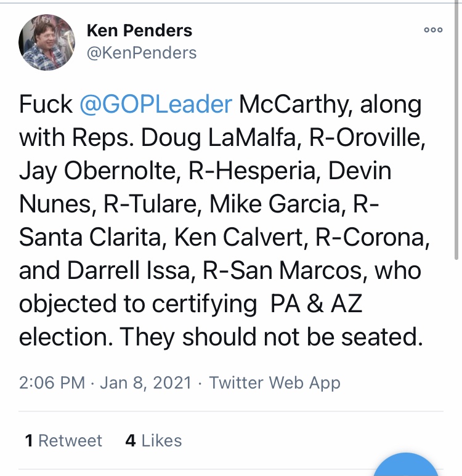
Task: Select the tweet text about Doug LaMalfa
Action: (224, 220)
